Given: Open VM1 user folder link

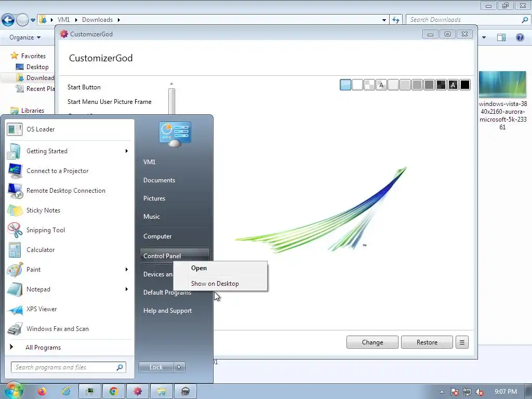Looking at the screenshot, I should coord(149,162).
